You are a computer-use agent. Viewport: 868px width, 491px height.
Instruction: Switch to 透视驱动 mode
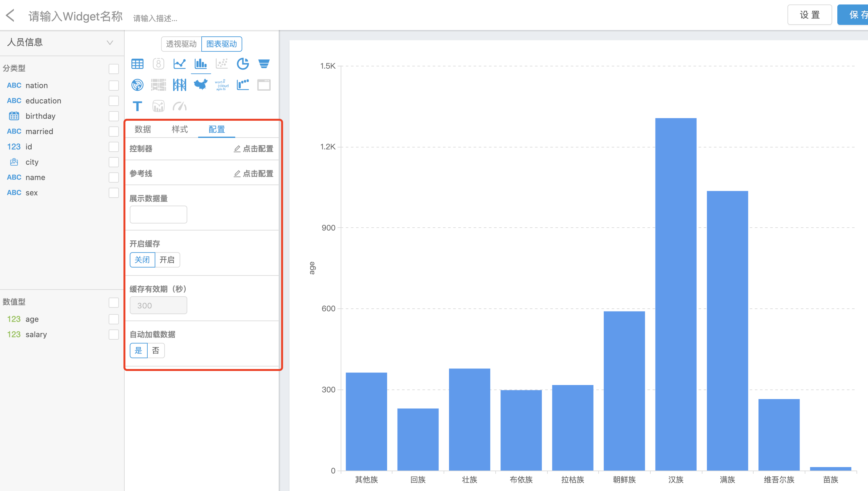(x=181, y=44)
